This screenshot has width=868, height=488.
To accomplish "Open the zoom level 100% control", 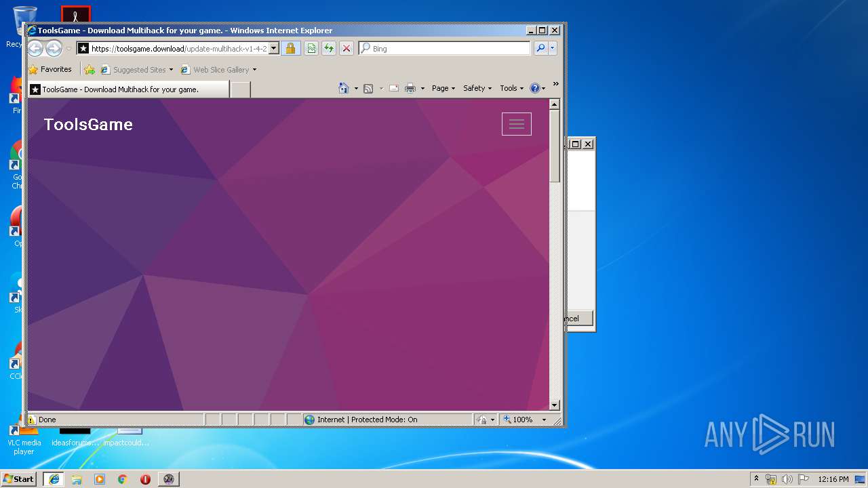I will [x=519, y=420].
